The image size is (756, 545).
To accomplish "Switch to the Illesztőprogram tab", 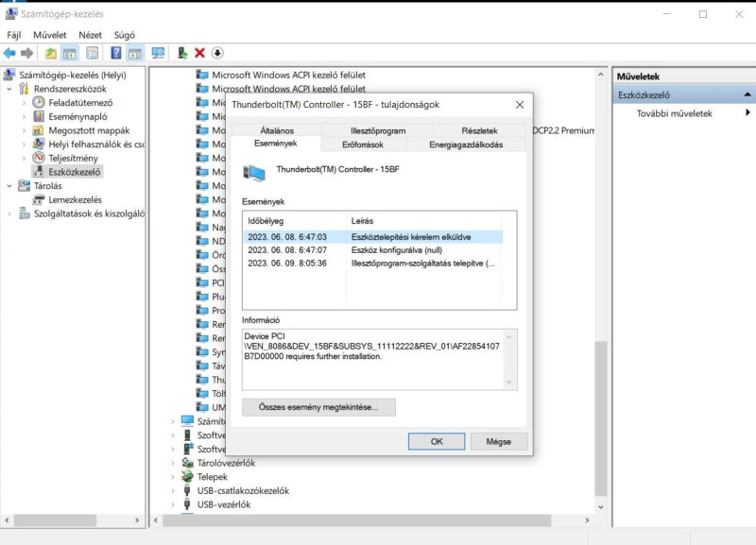I will pos(378,130).
